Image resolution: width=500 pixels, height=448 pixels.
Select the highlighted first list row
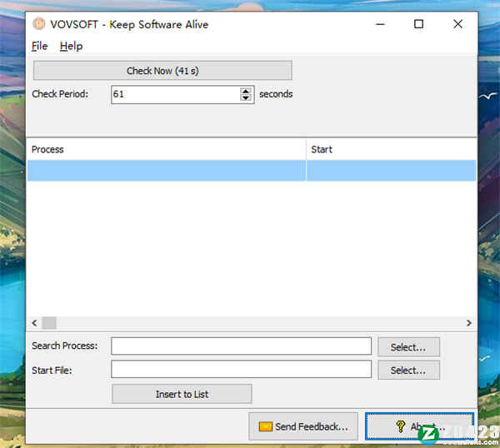coord(252,171)
